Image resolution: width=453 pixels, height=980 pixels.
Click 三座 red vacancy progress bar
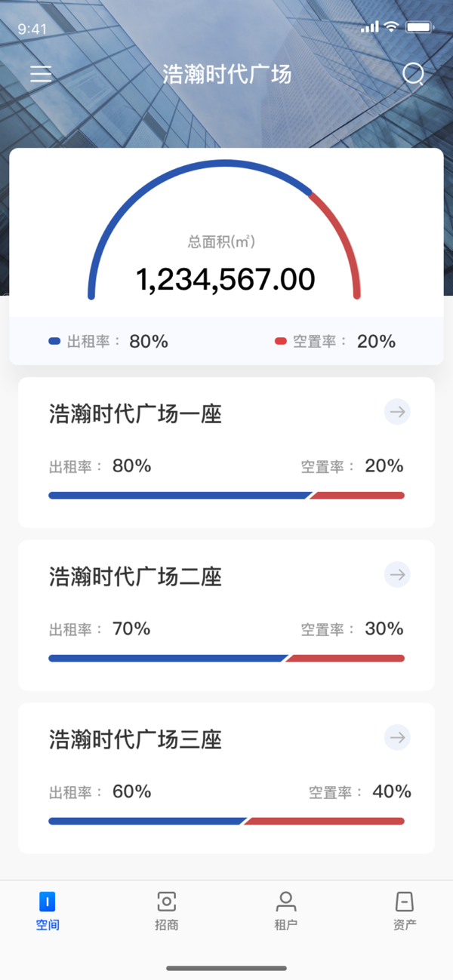click(x=323, y=821)
